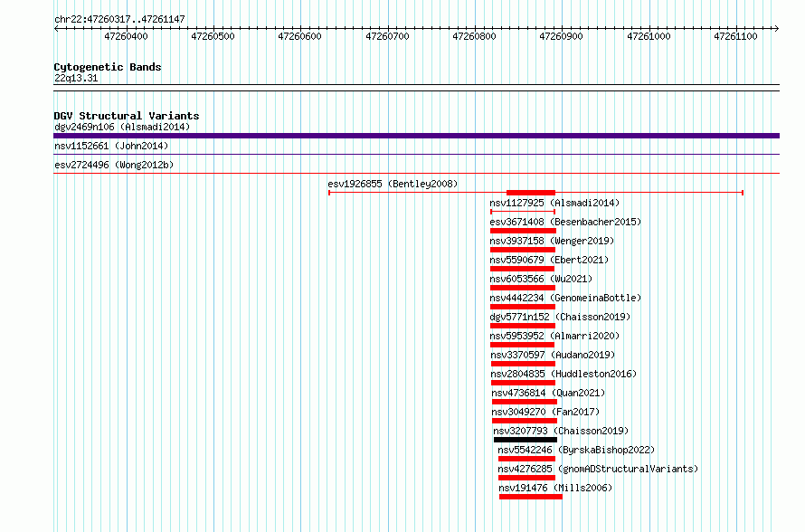This screenshot has height=532, width=805.
Task: Open the nsv4736814 (Quan2021) variant
Action: pyautogui.click(x=548, y=393)
